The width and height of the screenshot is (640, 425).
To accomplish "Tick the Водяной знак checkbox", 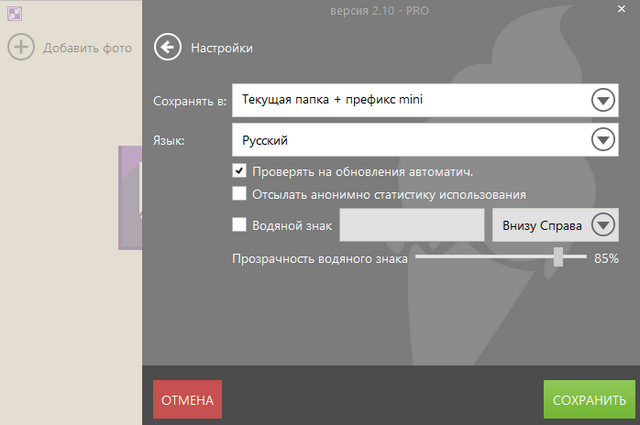I will pos(239,225).
